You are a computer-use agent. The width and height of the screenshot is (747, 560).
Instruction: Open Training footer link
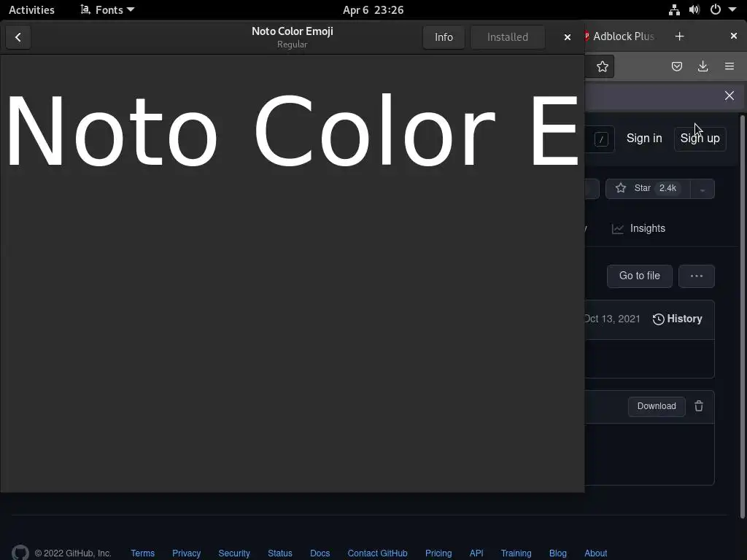[x=516, y=553]
